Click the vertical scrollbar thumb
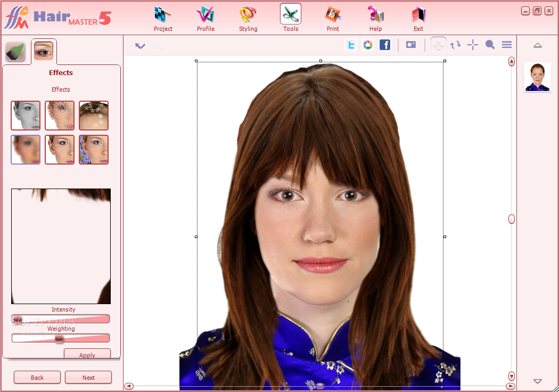 pyautogui.click(x=512, y=219)
